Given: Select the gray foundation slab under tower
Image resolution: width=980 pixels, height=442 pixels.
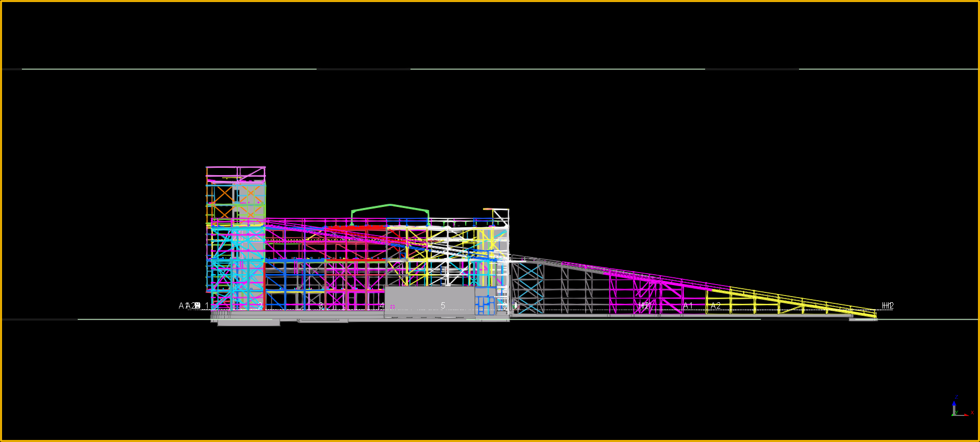Looking at the screenshot, I should coord(248,323).
